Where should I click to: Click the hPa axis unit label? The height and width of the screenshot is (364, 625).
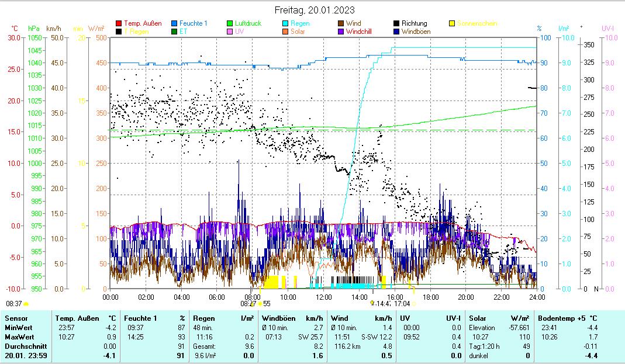[34, 28]
